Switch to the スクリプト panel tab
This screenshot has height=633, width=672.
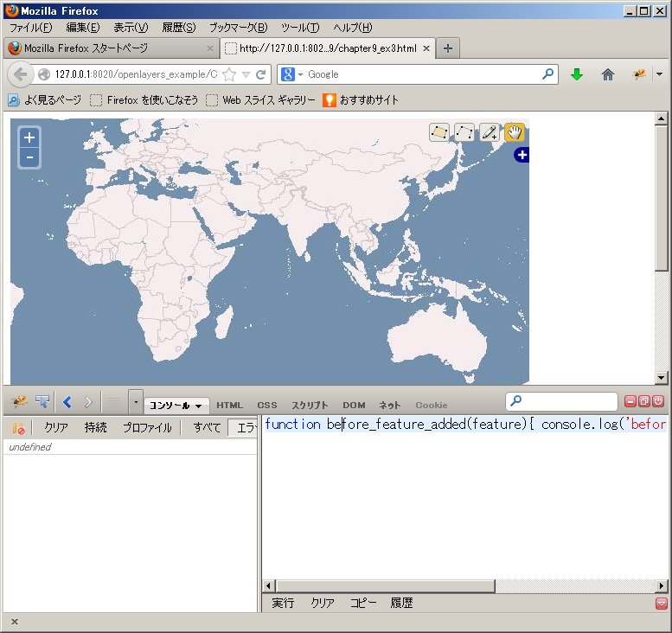pyautogui.click(x=310, y=405)
